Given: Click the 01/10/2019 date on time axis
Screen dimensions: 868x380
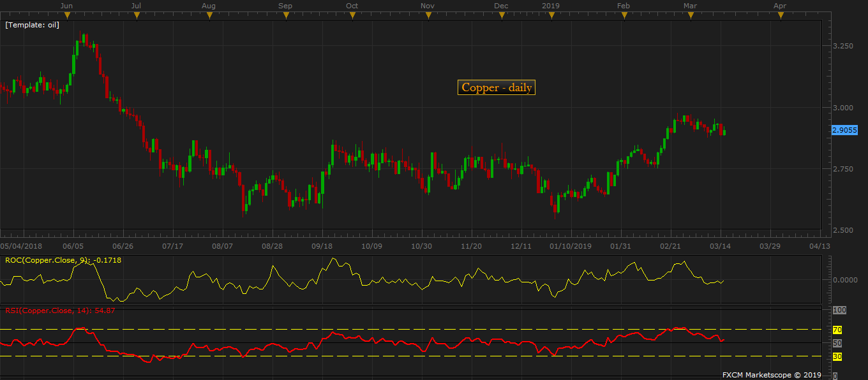Looking at the screenshot, I should pos(571,246).
